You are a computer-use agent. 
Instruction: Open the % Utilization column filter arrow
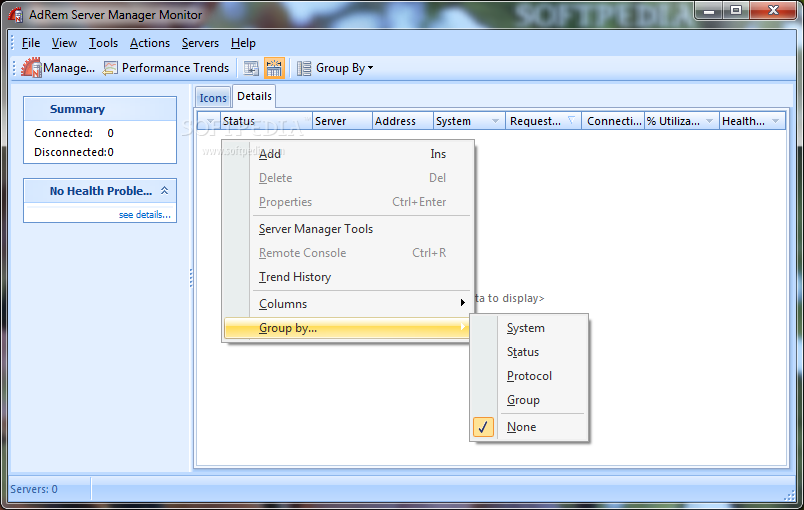[710, 121]
